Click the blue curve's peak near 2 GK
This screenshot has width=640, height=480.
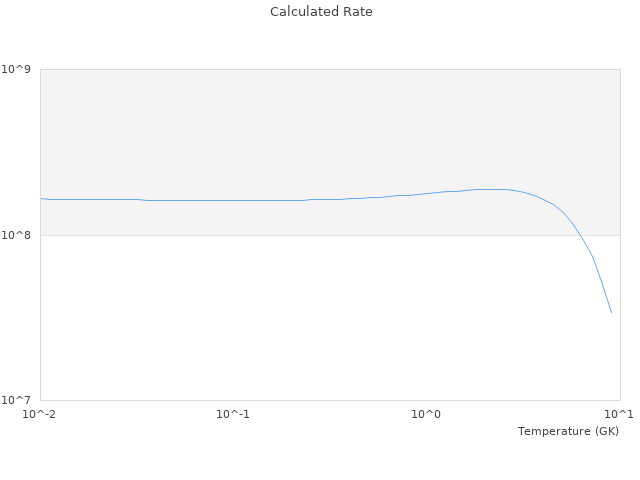pyautogui.click(x=490, y=189)
